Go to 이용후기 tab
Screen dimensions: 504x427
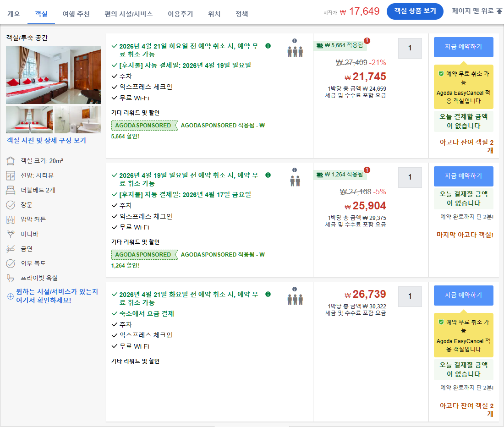coord(181,14)
